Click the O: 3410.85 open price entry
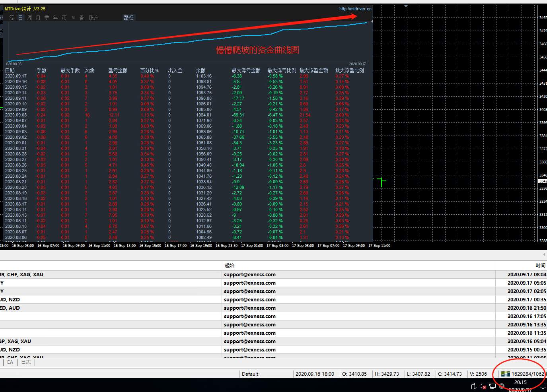The height and width of the screenshot is (392, 547). (354, 374)
